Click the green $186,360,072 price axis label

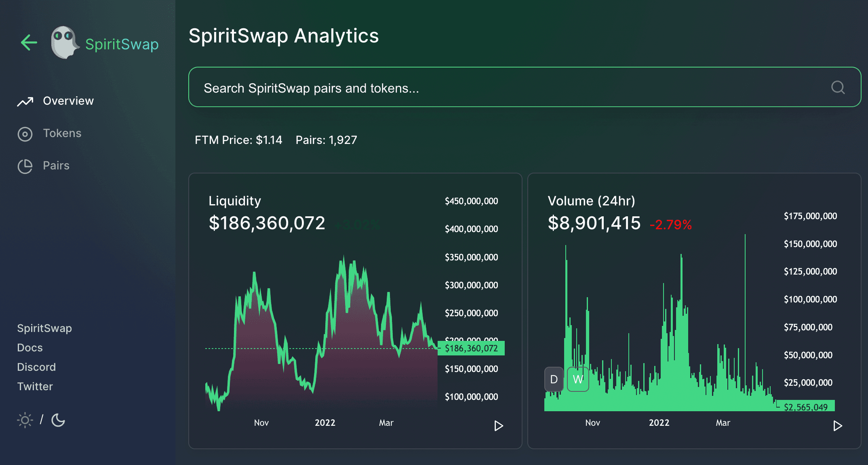[x=471, y=348]
